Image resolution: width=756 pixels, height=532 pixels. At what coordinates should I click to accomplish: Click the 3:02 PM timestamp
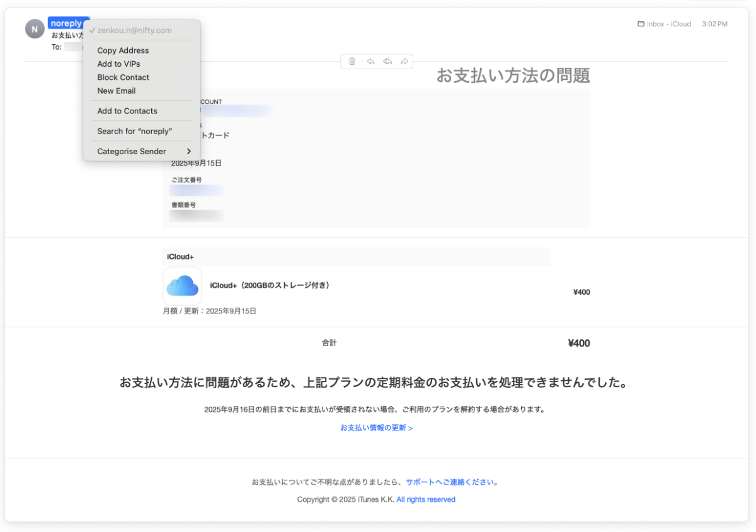(714, 24)
